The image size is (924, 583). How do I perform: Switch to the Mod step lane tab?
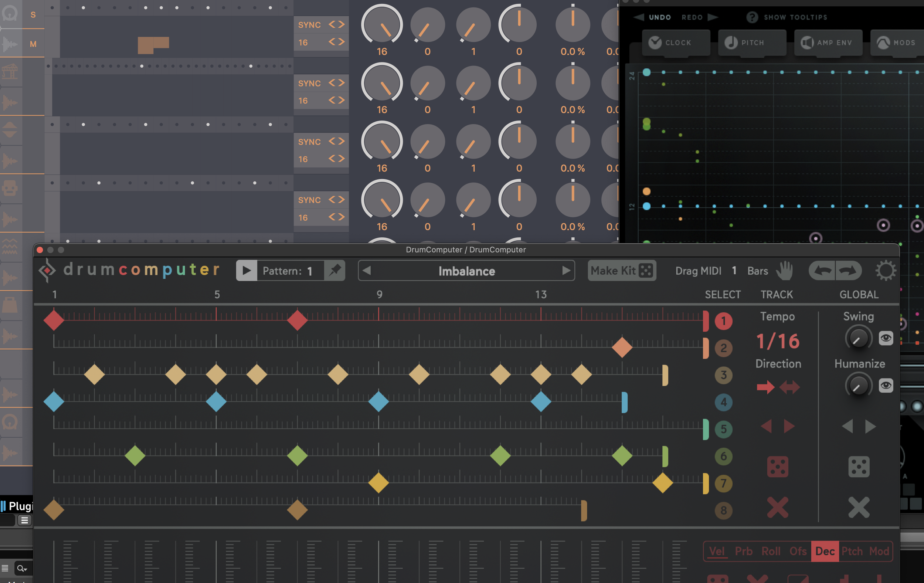tap(879, 551)
